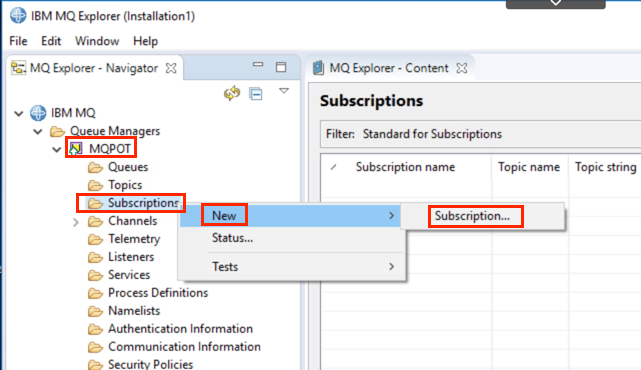Switch to MQ Explorer - Content tab

coord(389,68)
